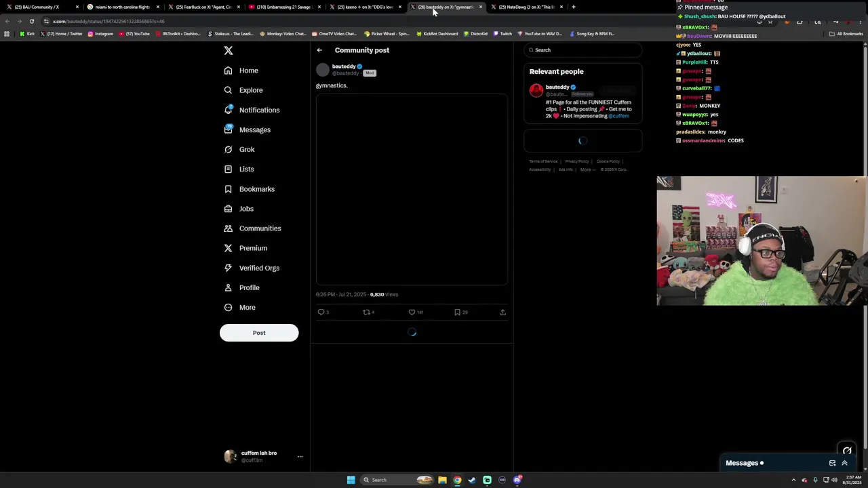Open bauteddy under Relevant people
Image resolution: width=868 pixels, height=488 pixels.
pyautogui.click(x=557, y=87)
